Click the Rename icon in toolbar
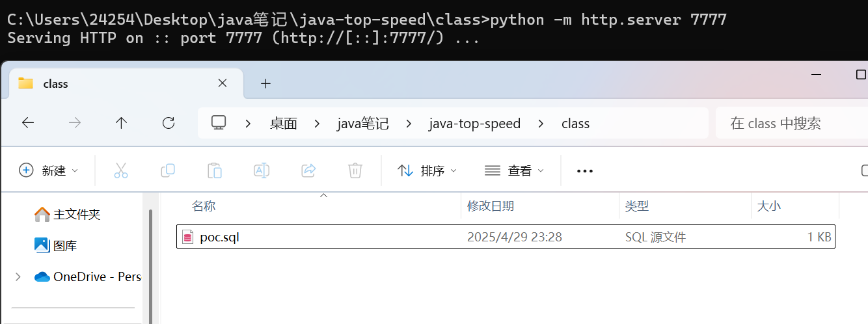The height and width of the screenshot is (324, 868). pos(262,170)
